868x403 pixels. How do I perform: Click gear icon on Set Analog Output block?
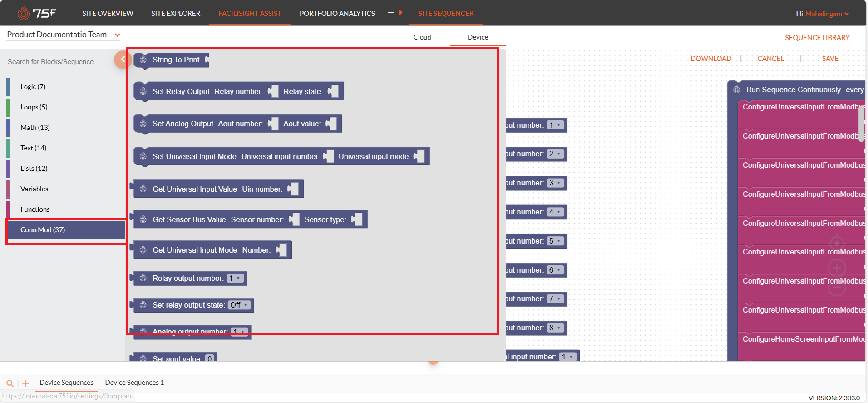tap(143, 124)
